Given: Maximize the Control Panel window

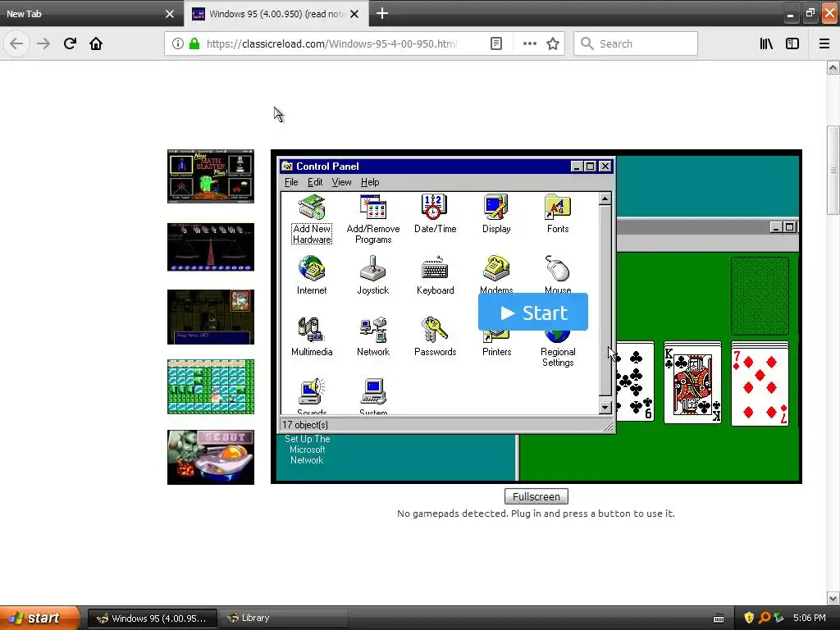Looking at the screenshot, I should (591, 166).
